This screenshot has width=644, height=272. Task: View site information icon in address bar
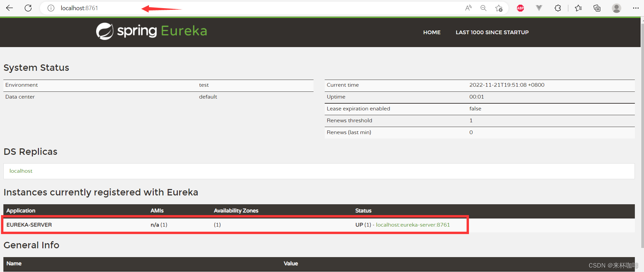[51, 8]
